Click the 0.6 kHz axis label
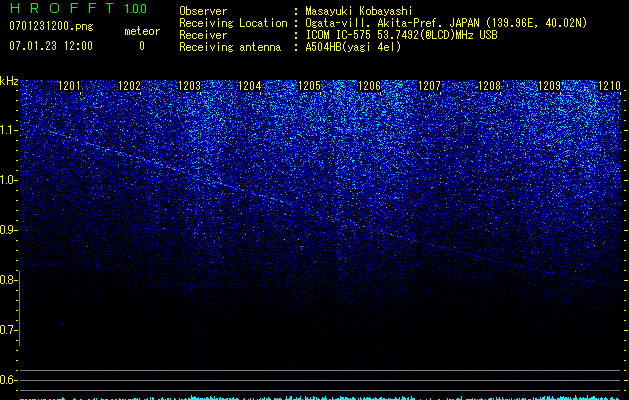The image size is (629, 400). point(8,380)
